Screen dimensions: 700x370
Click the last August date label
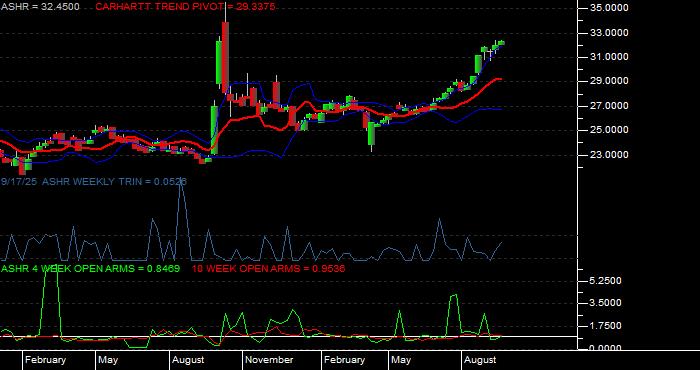click(480, 360)
